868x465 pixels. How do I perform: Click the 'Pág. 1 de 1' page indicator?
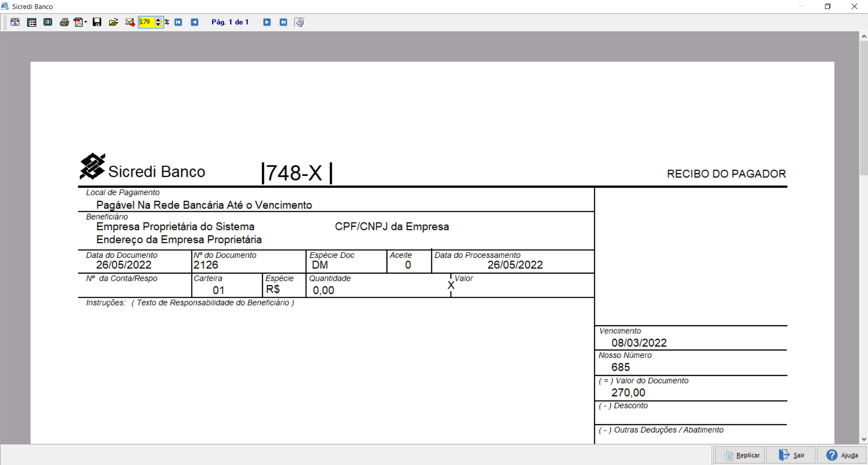coord(230,22)
